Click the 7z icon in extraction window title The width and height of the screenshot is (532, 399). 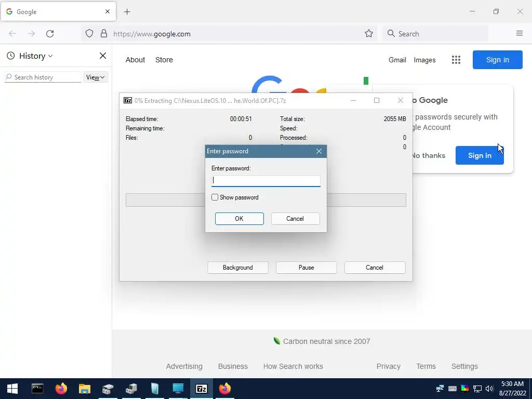click(128, 100)
